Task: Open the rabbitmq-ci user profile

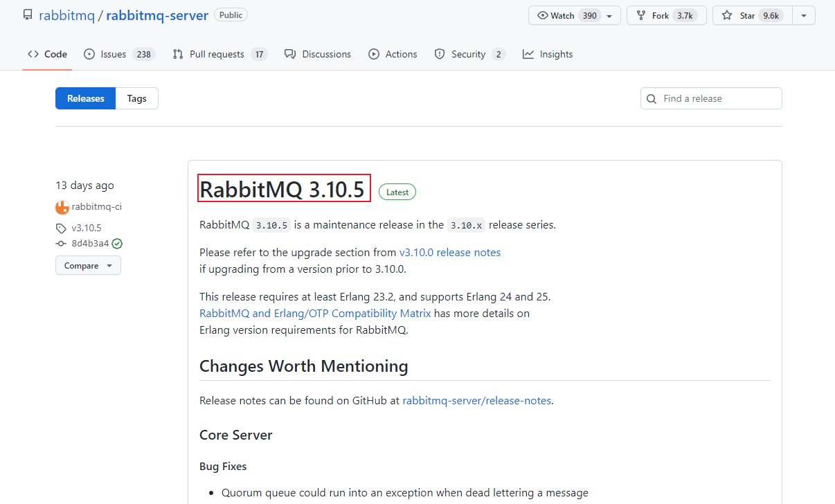Action: pyautogui.click(x=97, y=206)
